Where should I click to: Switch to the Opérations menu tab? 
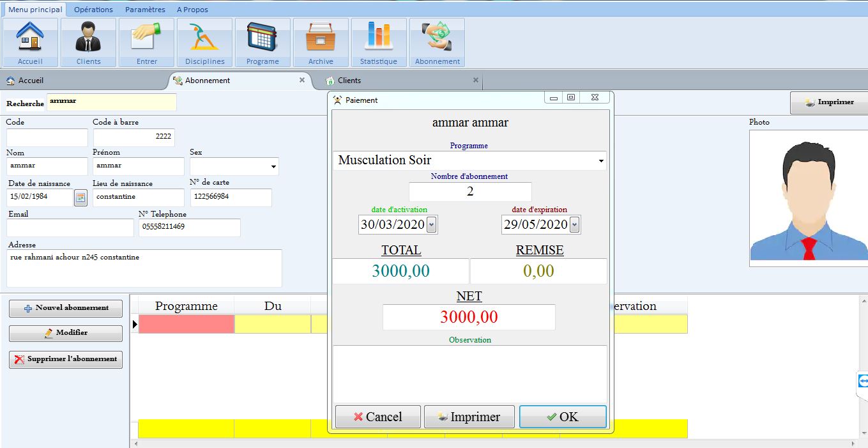(x=93, y=10)
